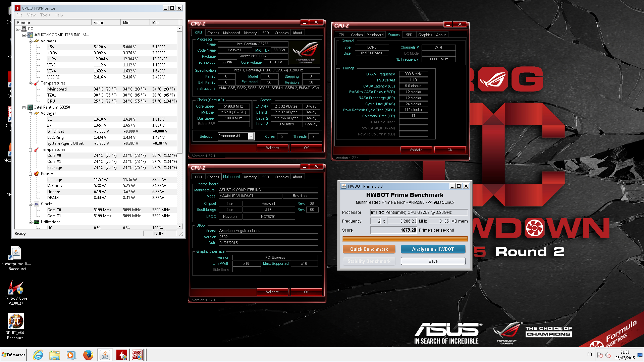
Task: Open the GPUPI_x64 shortcut icon
Action: (16, 321)
